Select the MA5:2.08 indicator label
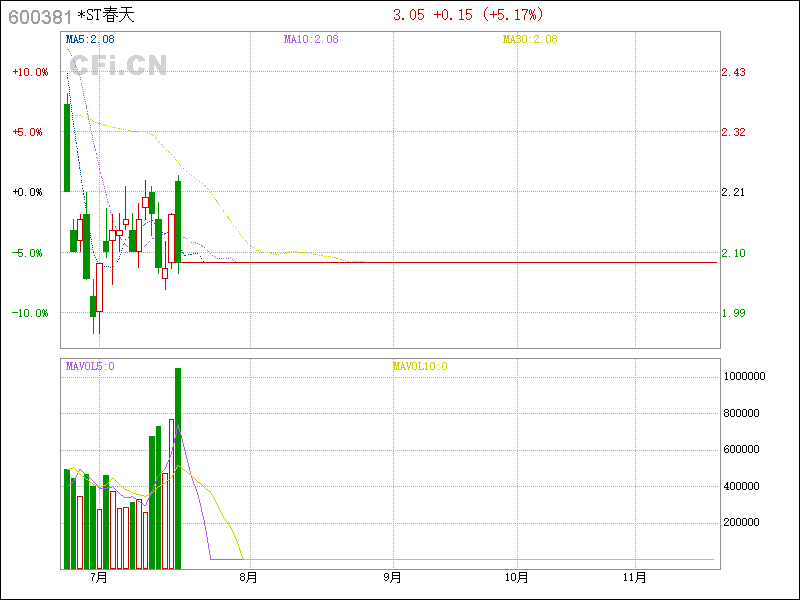The image size is (800, 600). [89, 40]
